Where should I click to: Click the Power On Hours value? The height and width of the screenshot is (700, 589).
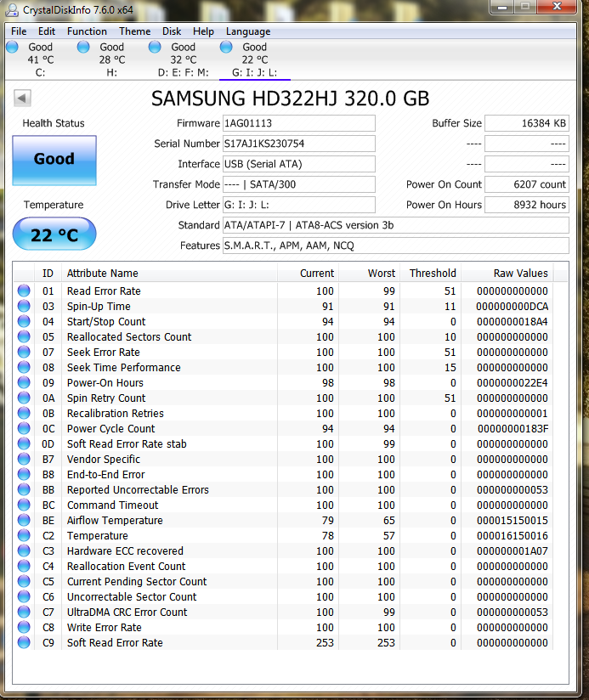pyautogui.click(x=526, y=205)
